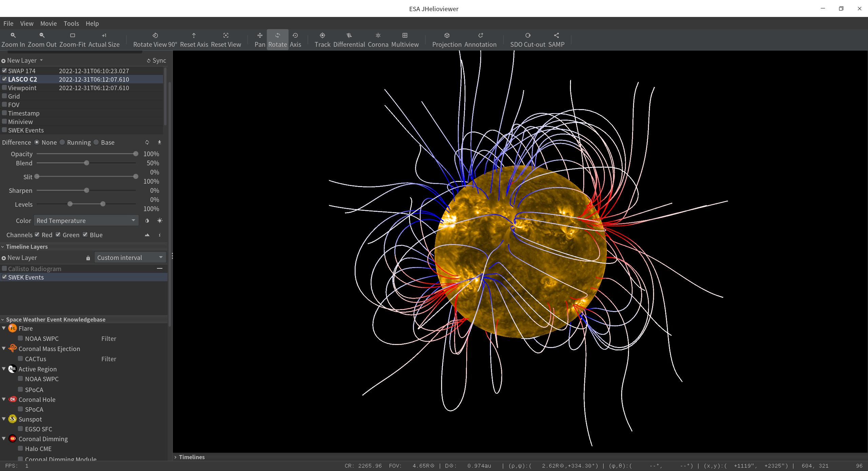The height and width of the screenshot is (471, 868).
Task: Open the Red Temperature color dropdown
Action: 86,221
